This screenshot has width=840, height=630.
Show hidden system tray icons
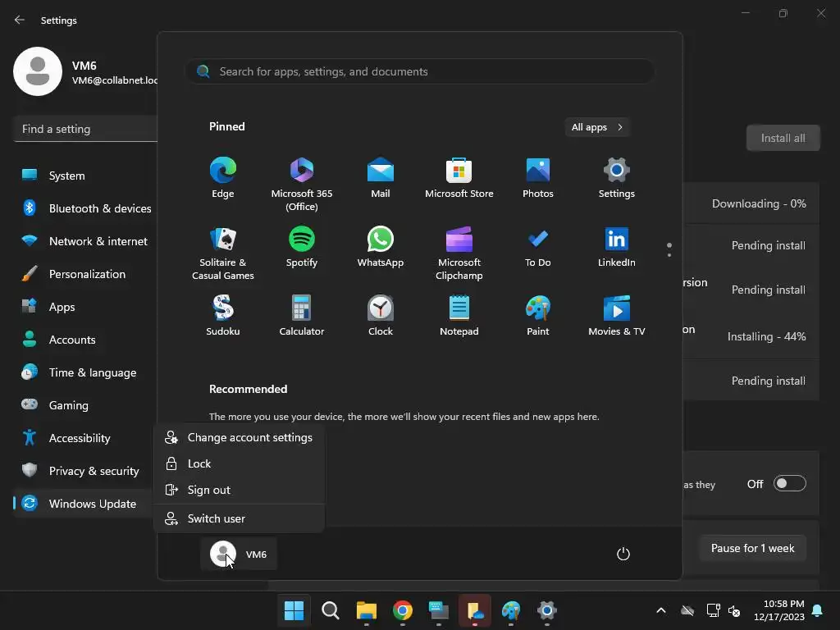coord(661,610)
